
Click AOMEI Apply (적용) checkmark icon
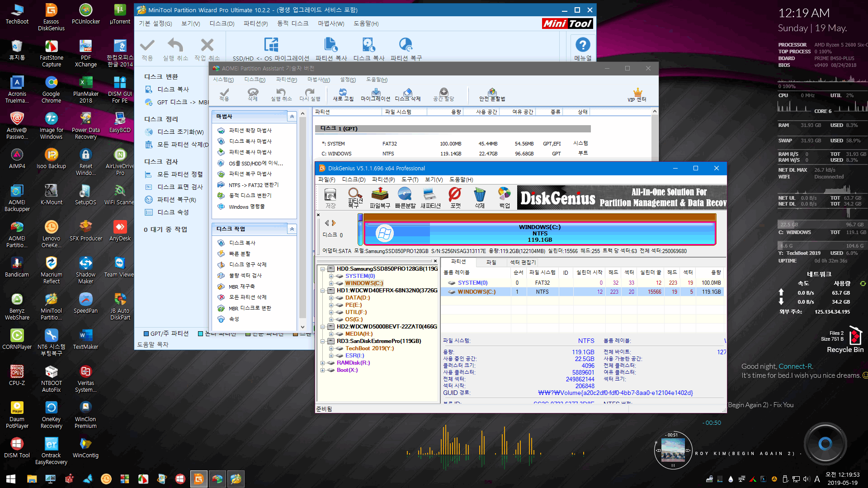coord(224,94)
